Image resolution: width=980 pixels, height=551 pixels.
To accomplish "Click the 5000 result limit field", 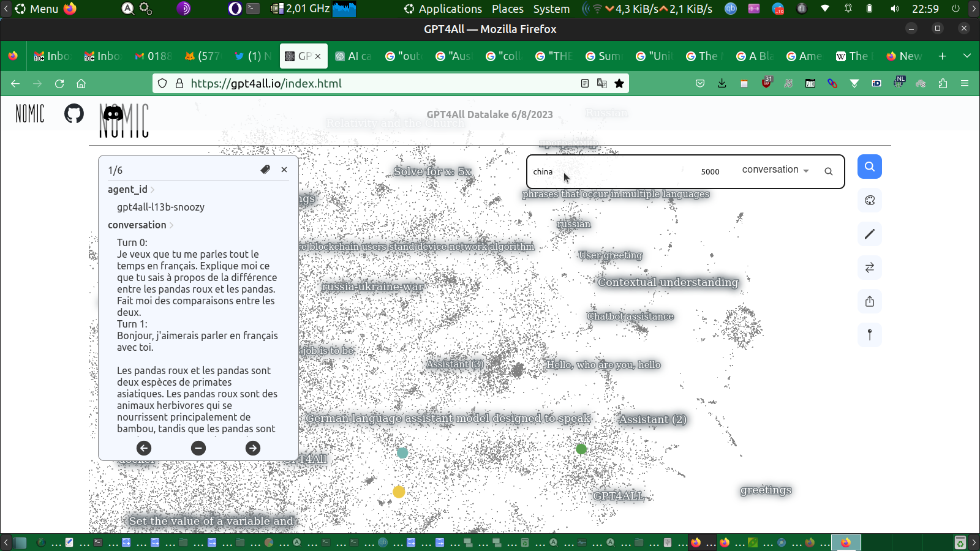I will pos(710,171).
